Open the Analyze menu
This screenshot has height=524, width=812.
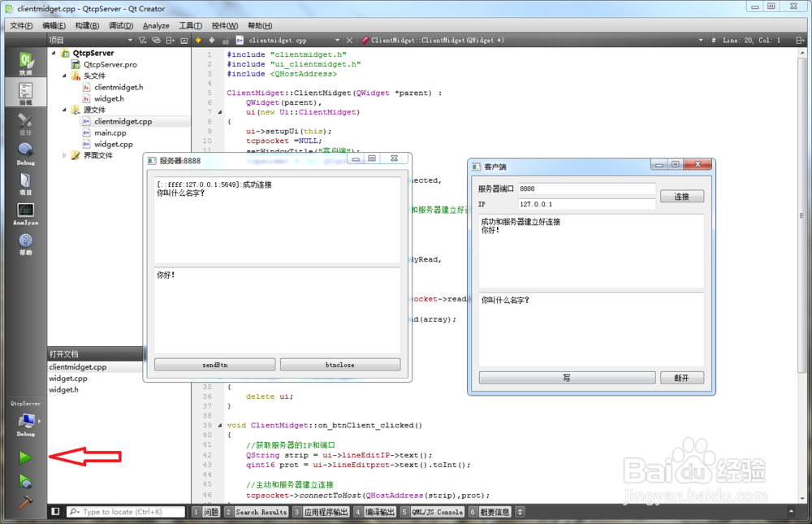click(156, 25)
